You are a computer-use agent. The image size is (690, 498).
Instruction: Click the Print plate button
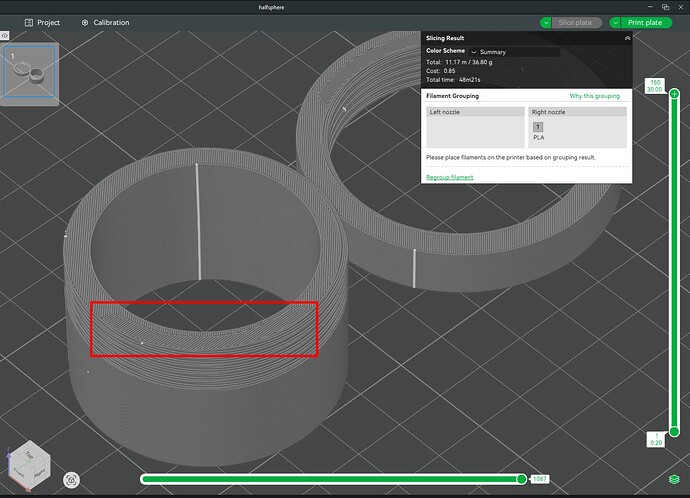click(646, 22)
